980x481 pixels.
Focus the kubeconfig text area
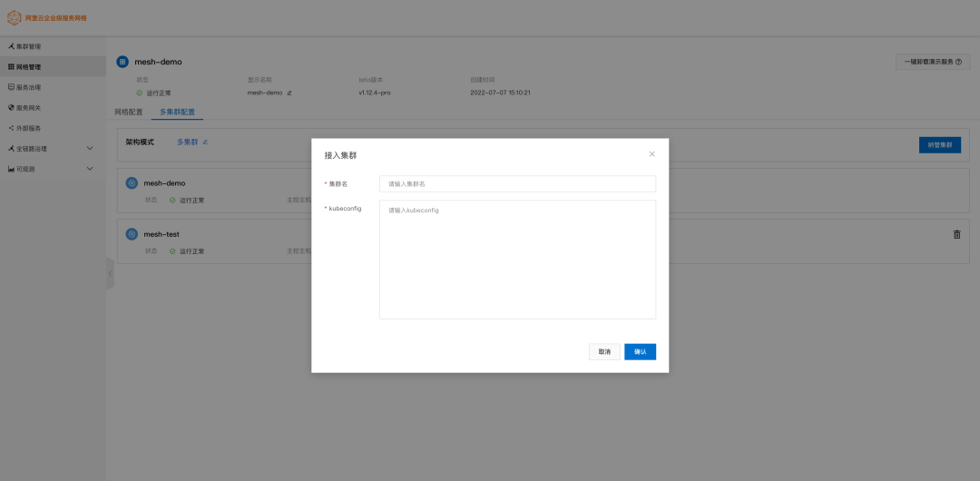(x=517, y=260)
